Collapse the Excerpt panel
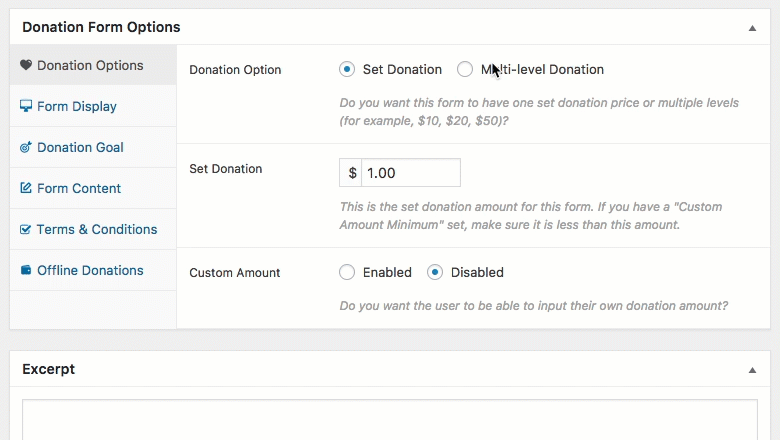 [752, 369]
